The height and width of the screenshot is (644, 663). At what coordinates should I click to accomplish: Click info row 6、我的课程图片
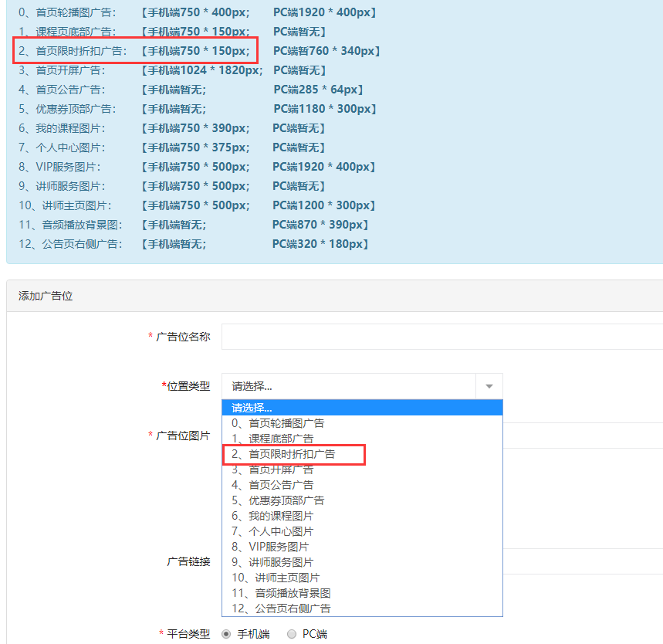point(171,128)
